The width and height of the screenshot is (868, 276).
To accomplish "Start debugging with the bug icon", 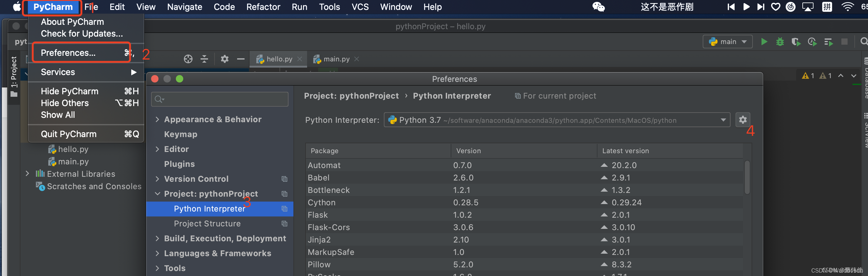I will (x=780, y=42).
